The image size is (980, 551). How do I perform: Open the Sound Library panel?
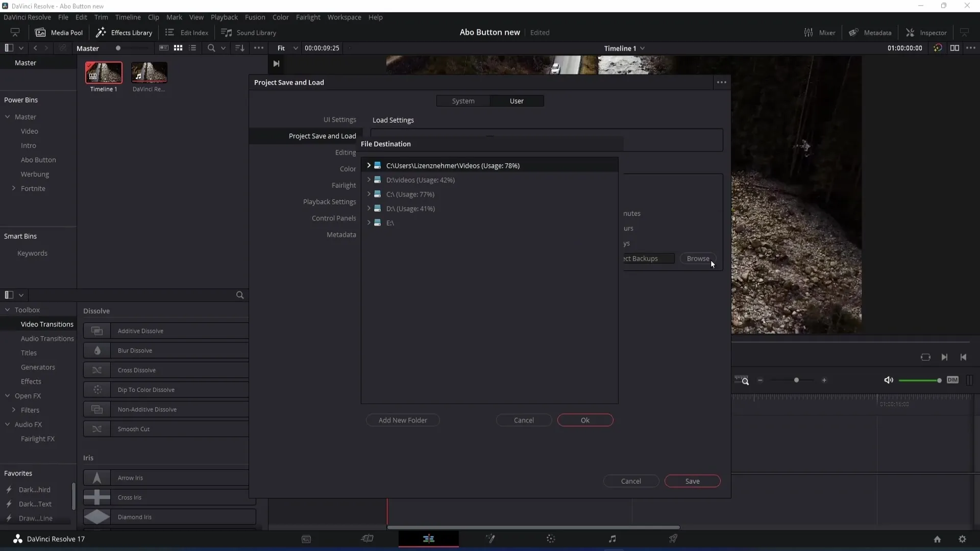pos(250,32)
